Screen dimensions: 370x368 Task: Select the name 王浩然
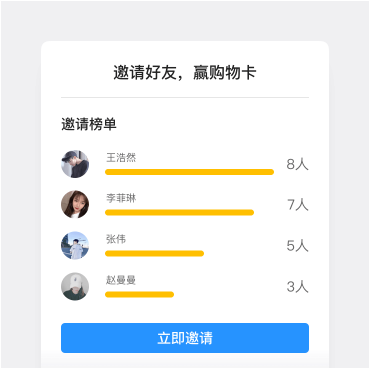pyautogui.click(x=121, y=157)
